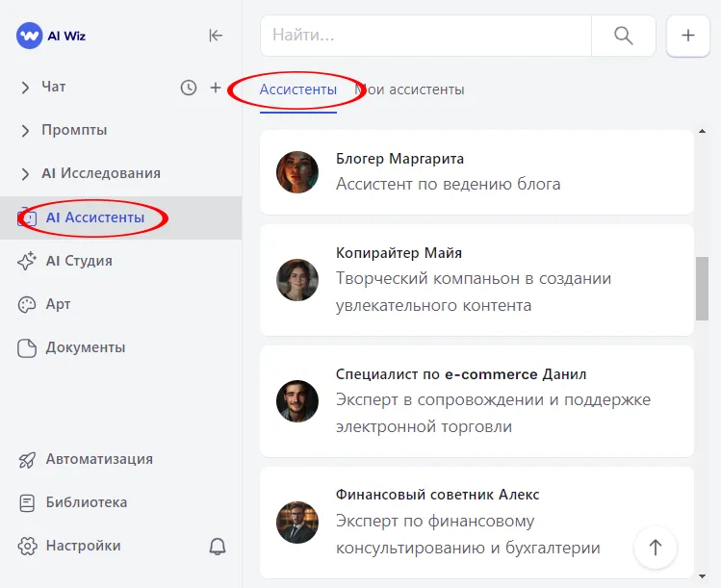Open Блогер Маргарита assistant card
Screen dimensions: 721x588
click(476, 172)
